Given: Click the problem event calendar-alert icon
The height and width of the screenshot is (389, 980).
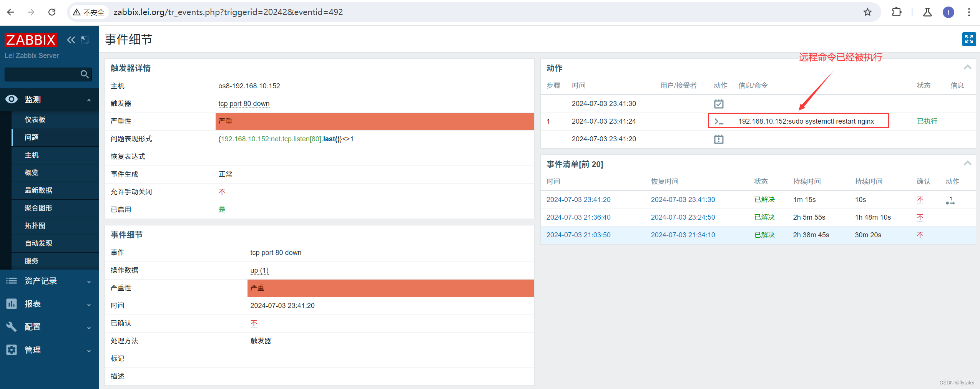Looking at the screenshot, I should click(x=719, y=139).
